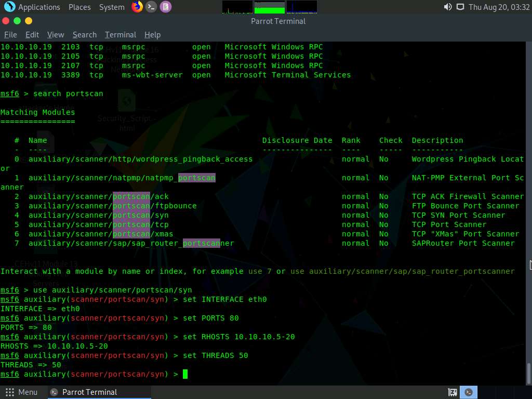Click 'PORTS => 80' output line
This screenshot has width=532, height=399.
coord(26,328)
